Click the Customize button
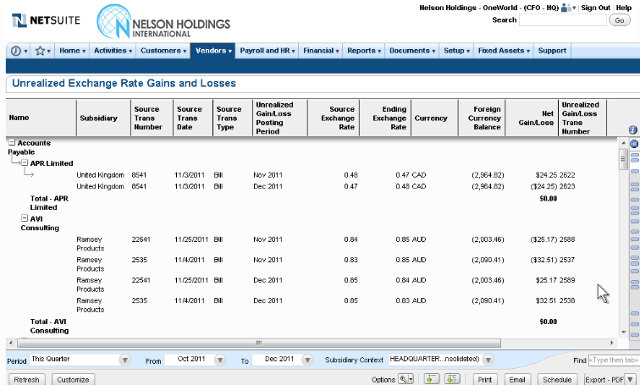640x385 pixels. [73, 379]
